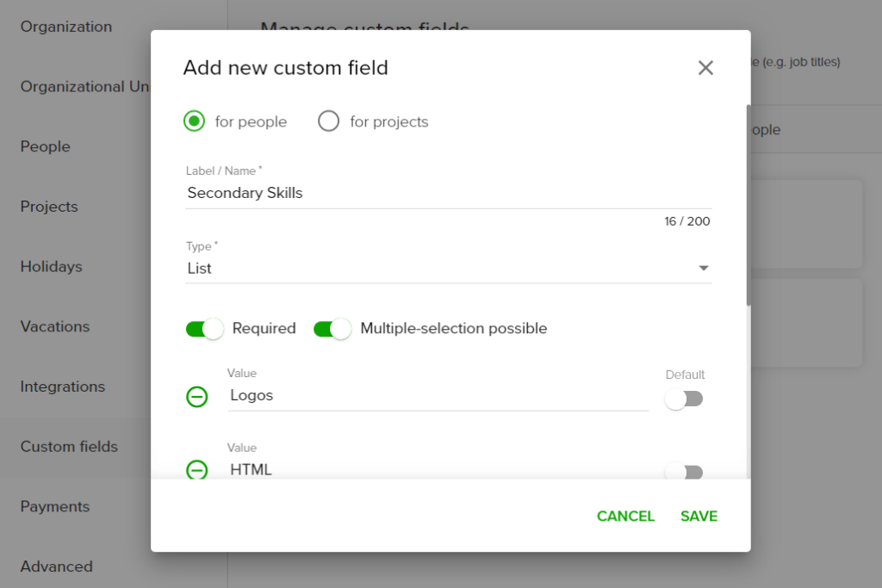
Task: Open Holidays settings in sidebar
Action: tap(51, 267)
